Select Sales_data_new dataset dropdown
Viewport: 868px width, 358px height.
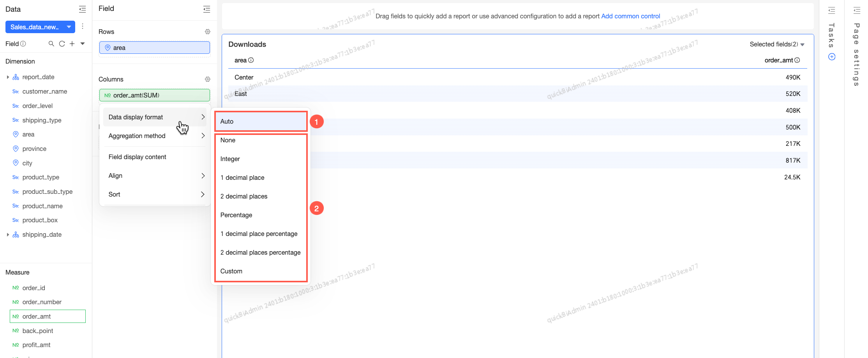coord(41,27)
